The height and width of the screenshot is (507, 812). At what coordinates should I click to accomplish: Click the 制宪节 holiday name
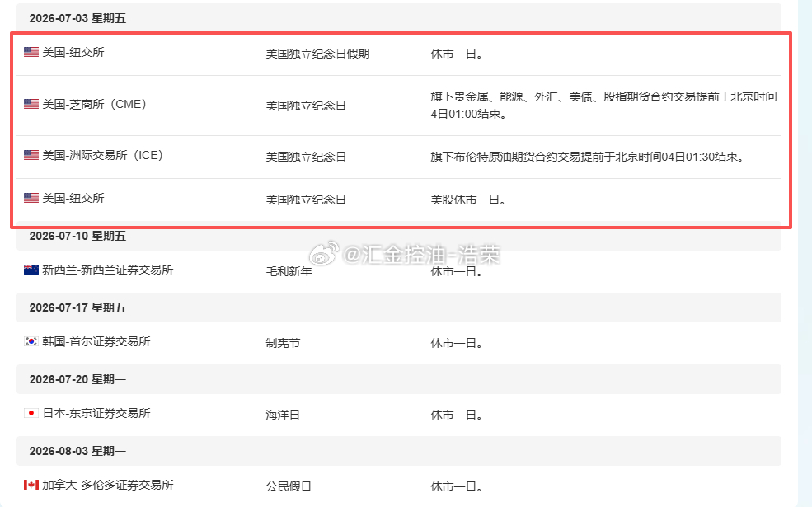[283, 343]
